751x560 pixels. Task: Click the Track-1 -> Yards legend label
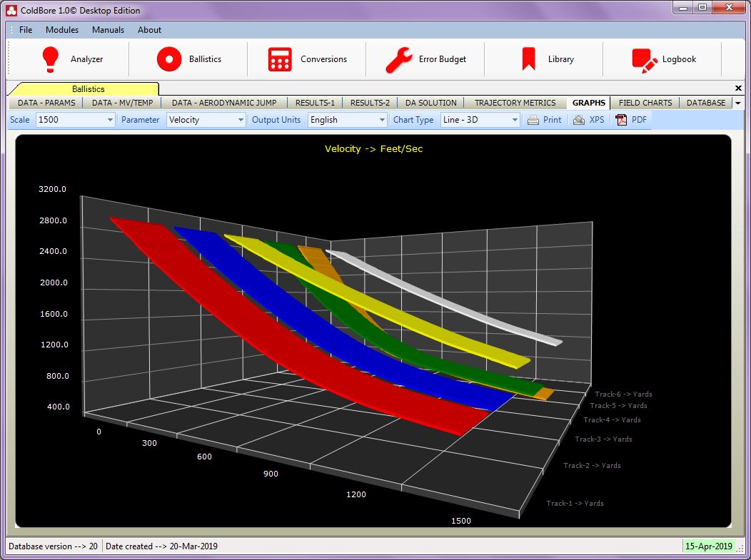click(575, 503)
